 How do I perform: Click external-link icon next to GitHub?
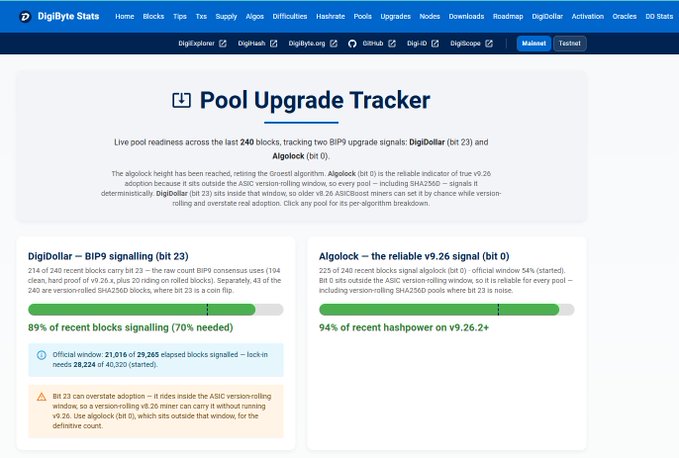pos(392,43)
